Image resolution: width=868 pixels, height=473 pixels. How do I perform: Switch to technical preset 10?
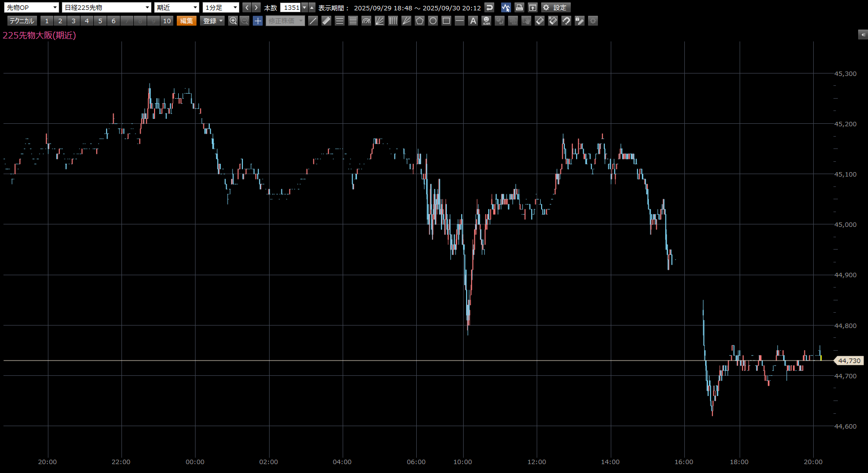pyautogui.click(x=167, y=21)
